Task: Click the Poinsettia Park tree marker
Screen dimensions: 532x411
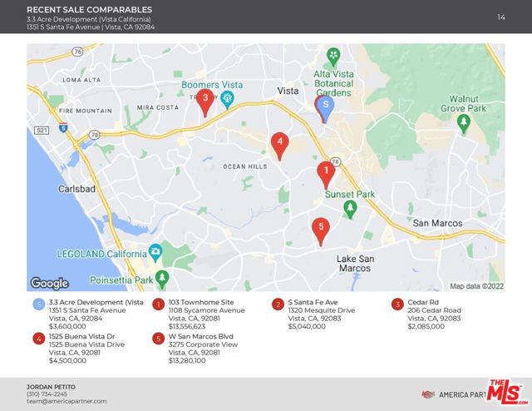Action: pyautogui.click(x=163, y=278)
